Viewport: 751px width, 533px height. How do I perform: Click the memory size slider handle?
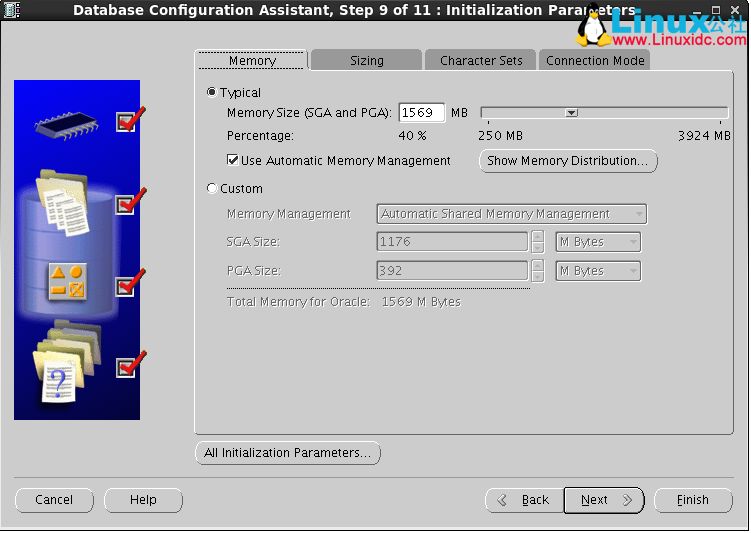coord(571,113)
